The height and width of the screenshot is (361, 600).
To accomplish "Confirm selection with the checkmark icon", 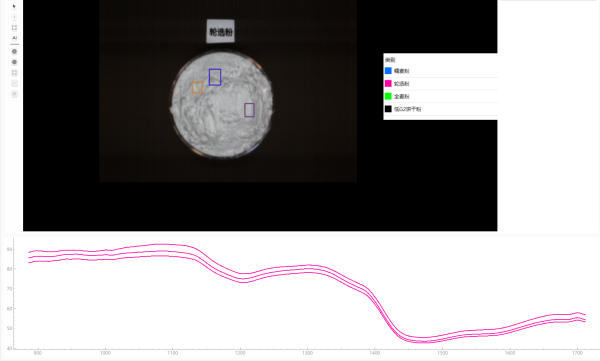I will click(15, 83).
